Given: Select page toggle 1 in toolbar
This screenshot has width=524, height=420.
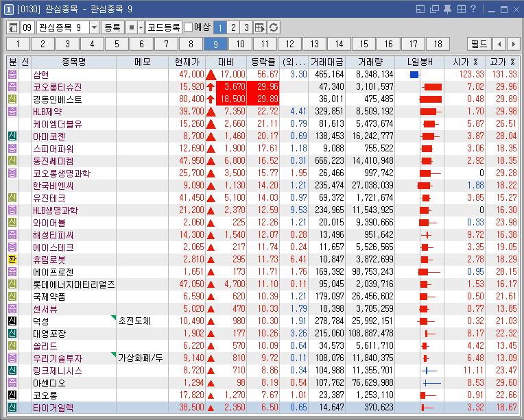Looking at the screenshot, I should tap(220, 27).
